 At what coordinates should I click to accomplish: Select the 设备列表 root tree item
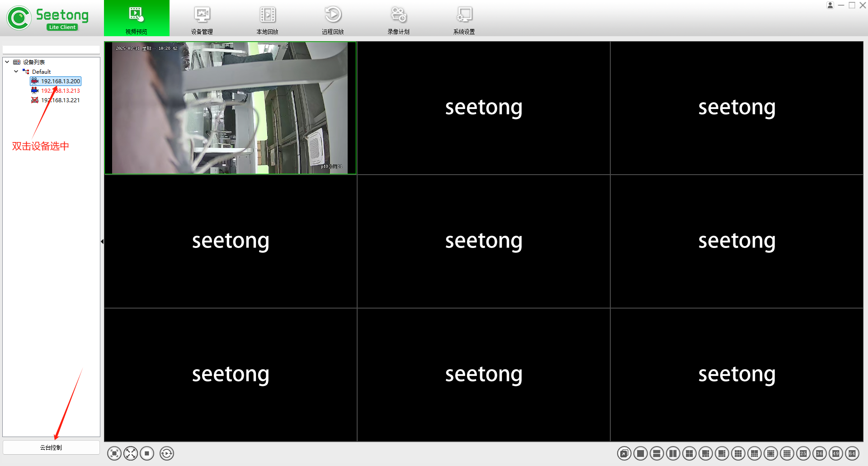pyautogui.click(x=34, y=62)
